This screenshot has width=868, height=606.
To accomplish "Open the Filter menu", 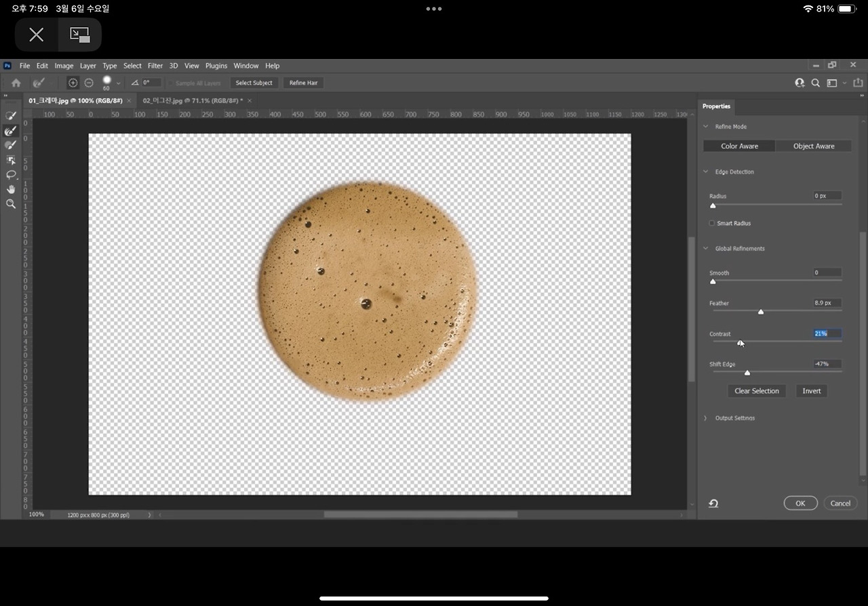I will pyautogui.click(x=155, y=66).
